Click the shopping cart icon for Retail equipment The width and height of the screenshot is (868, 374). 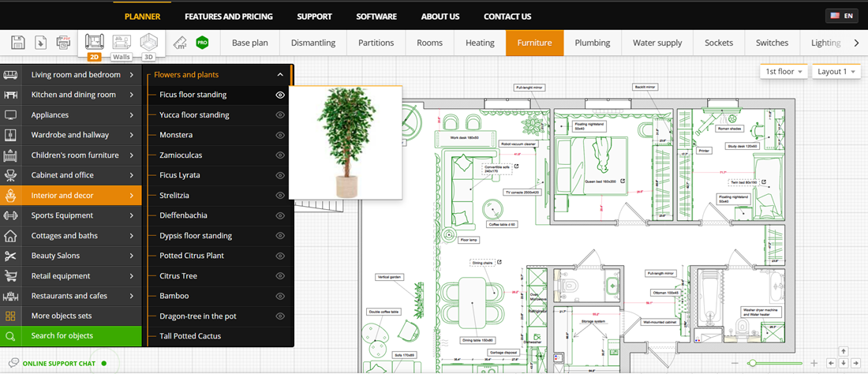pos(10,275)
